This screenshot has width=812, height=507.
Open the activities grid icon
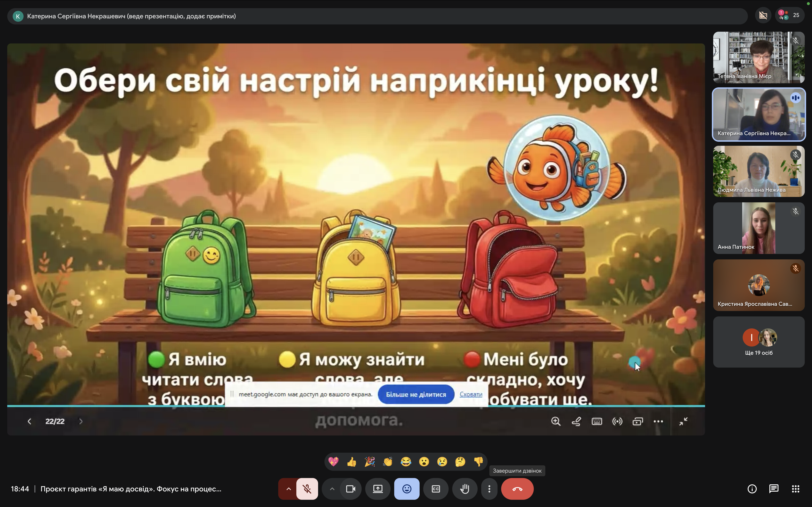(795, 489)
